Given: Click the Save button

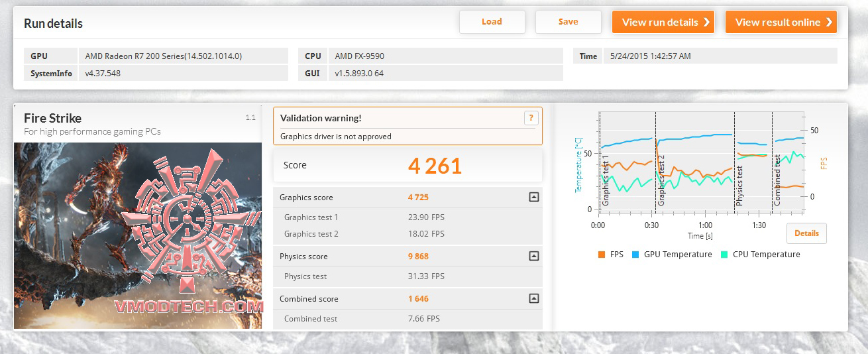Looking at the screenshot, I should pyautogui.click(x=568, y=22).
